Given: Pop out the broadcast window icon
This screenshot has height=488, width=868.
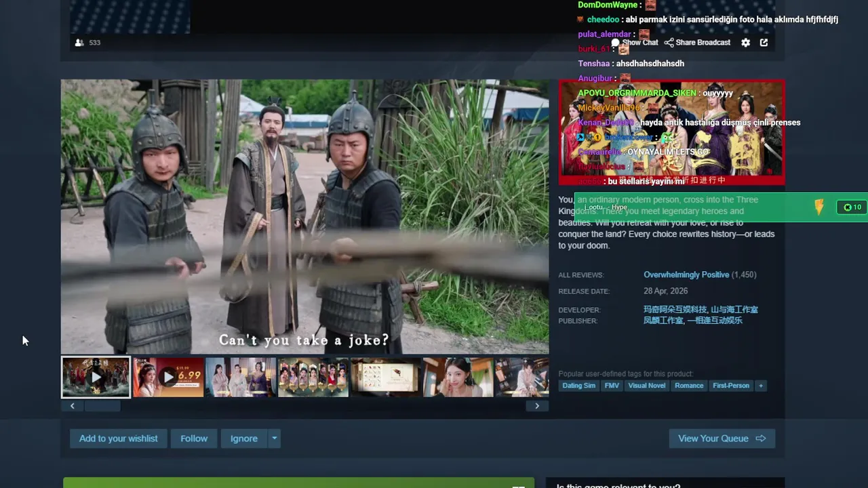Looking at the screenshot, I should pyautogui.click(x=764, y=43).
